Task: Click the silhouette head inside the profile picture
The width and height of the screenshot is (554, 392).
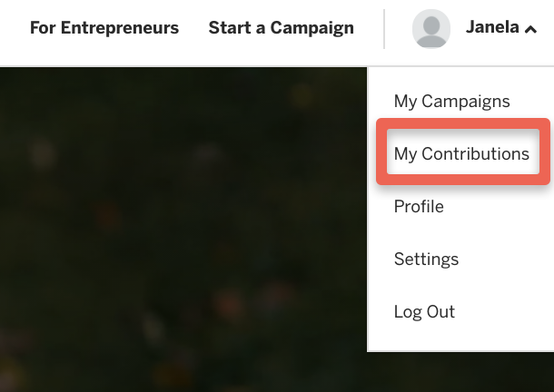Action: tap(431, 25)
